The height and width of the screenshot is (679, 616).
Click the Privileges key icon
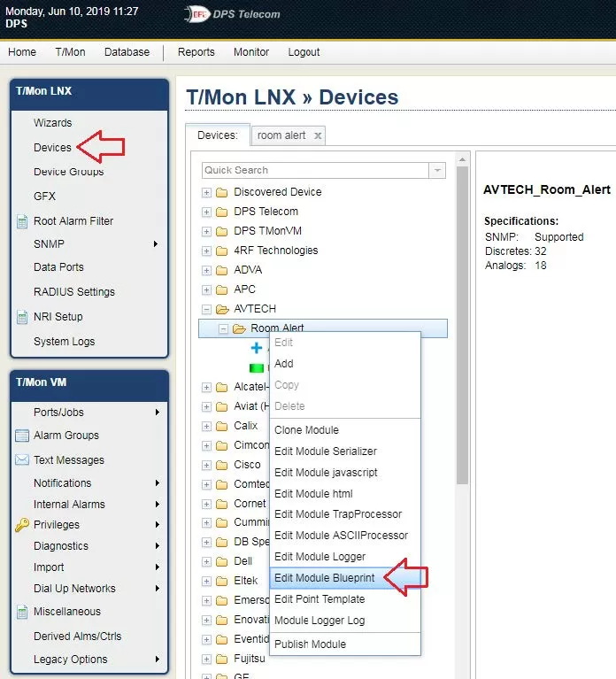coord(22,524)
